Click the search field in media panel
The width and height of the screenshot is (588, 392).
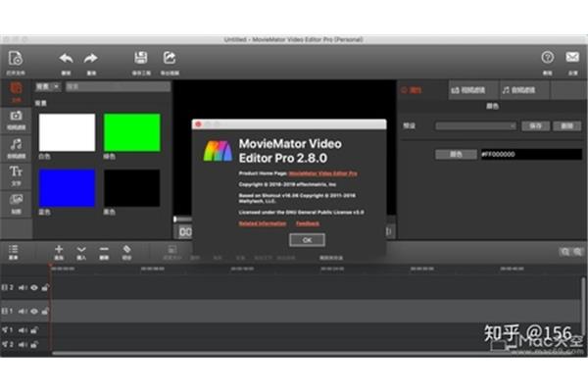118,86
